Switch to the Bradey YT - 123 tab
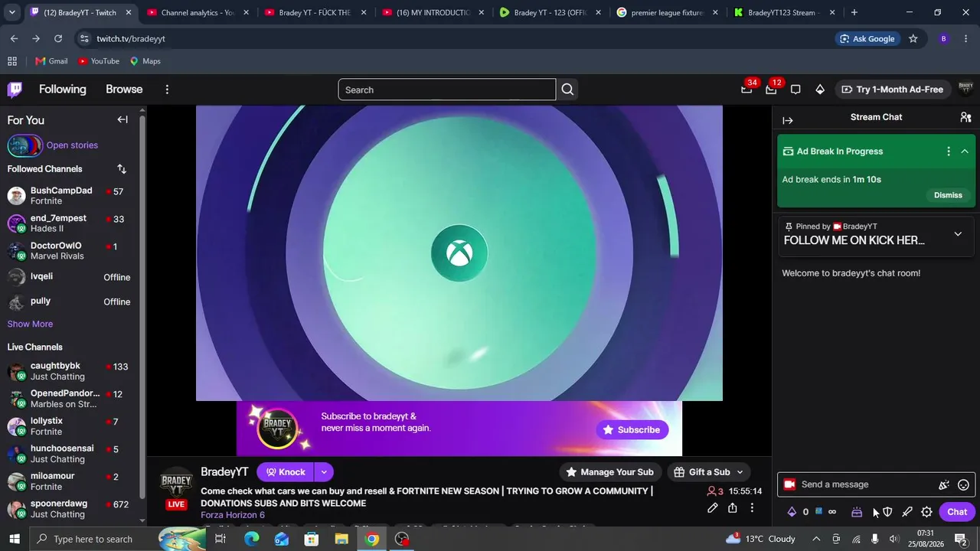 [x=550, y=12]
